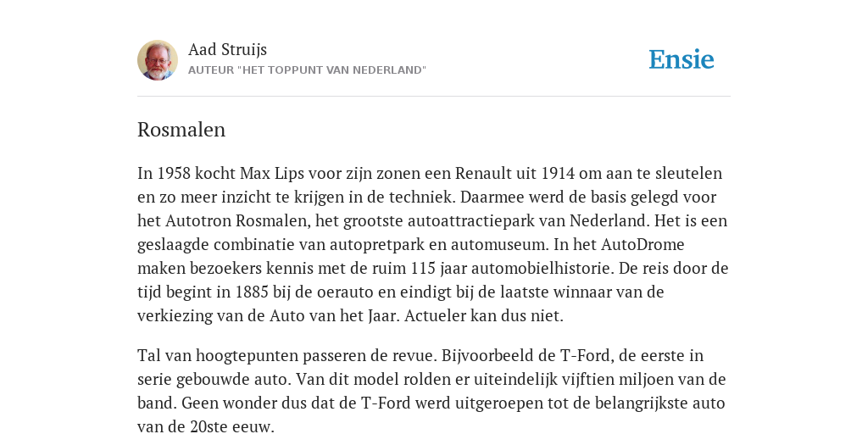
Task: Open the Ensie logo link
Action: [682, 59]
